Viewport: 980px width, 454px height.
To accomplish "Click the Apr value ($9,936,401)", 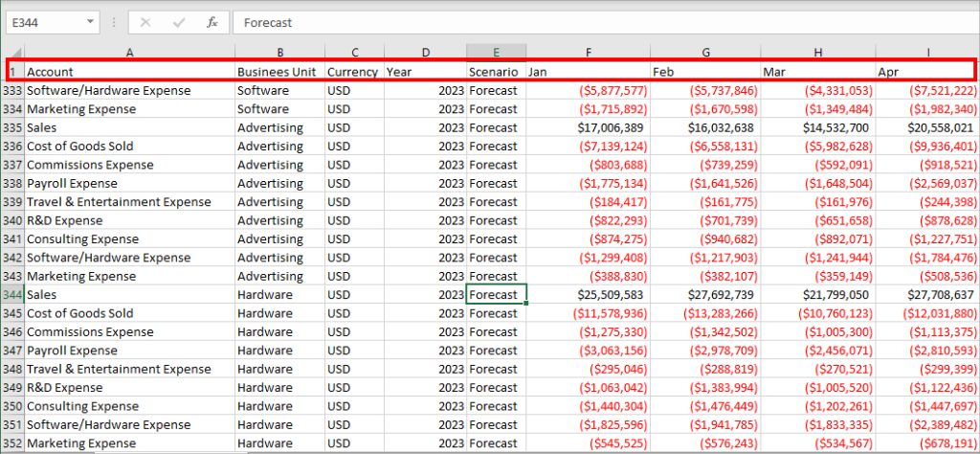I will click(926, 147).
